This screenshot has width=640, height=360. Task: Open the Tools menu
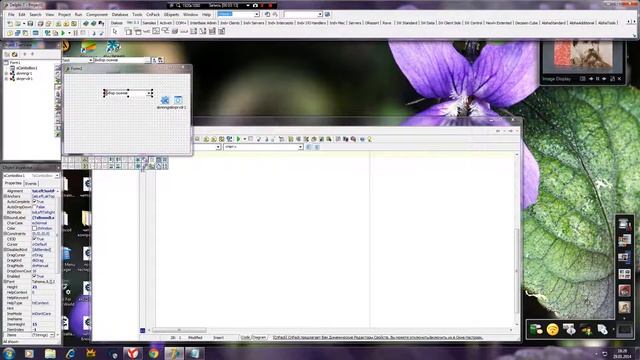(137, 14)
